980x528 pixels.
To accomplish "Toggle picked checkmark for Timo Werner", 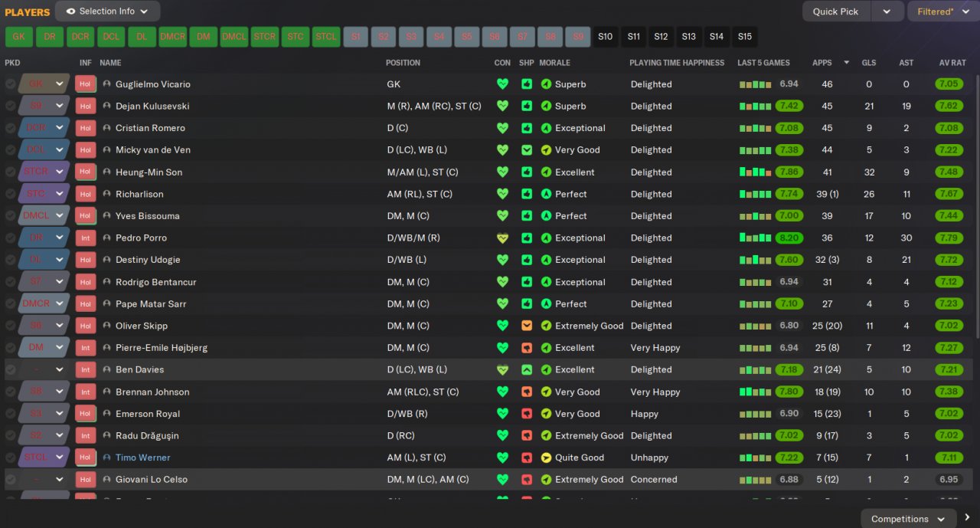I will tap(11, 457).
